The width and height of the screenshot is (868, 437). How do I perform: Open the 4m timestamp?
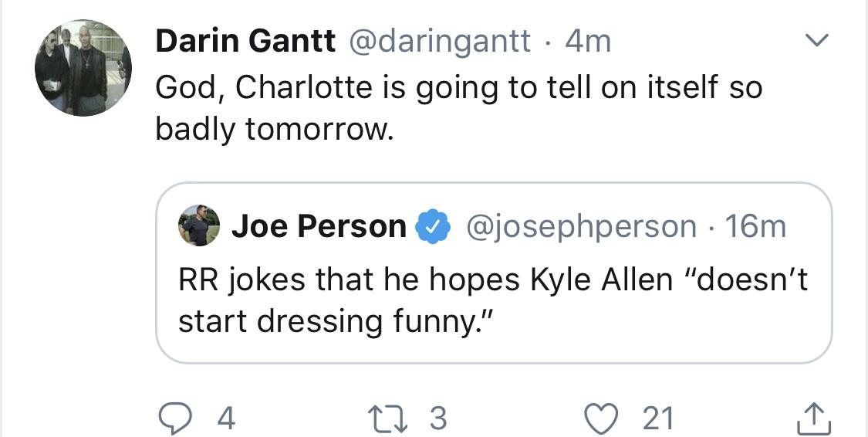pos(588,42)
